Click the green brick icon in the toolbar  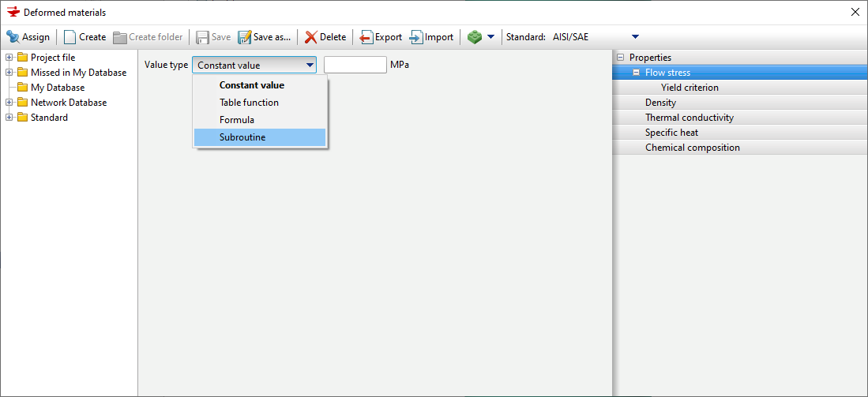point(475,37)
